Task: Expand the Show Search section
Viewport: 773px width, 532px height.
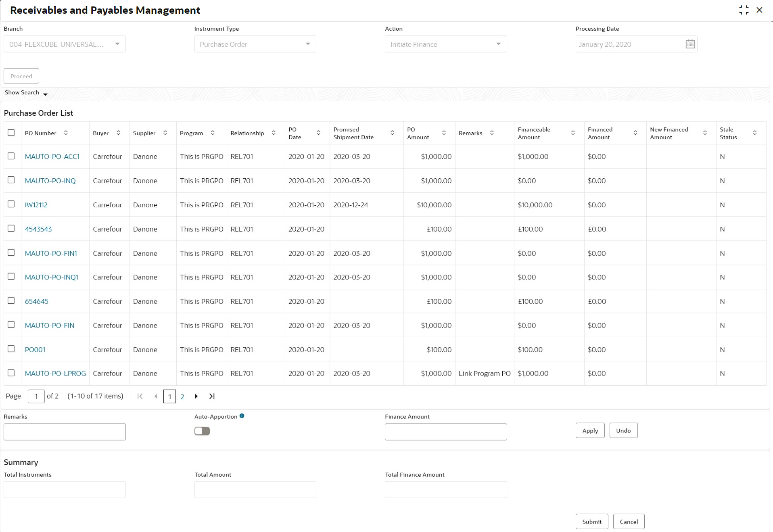Action: [26, 93]
